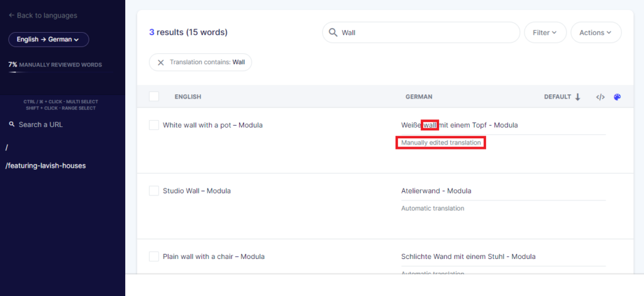
Task: Click the magnifier icon in the Wall search box
Action: (x=333, y=33)
